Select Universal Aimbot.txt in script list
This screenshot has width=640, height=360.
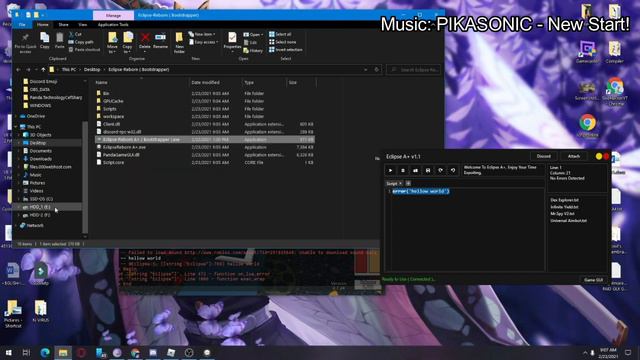568,220
